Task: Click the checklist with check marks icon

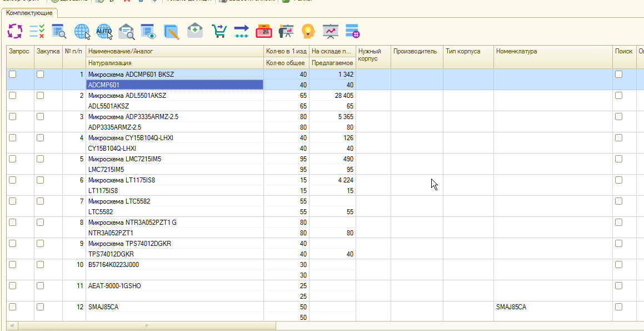Action: pyautogui.click(x=37, y=31)
